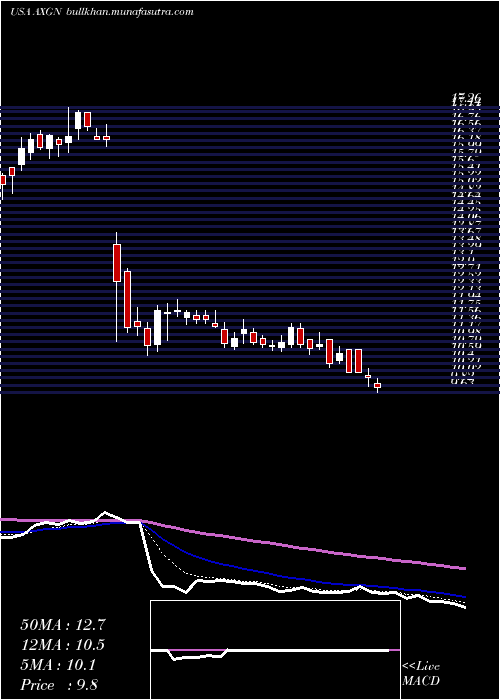500x700 pixels.
Task: Select the Price : 9.8 reading
Action: pos(59,685)
